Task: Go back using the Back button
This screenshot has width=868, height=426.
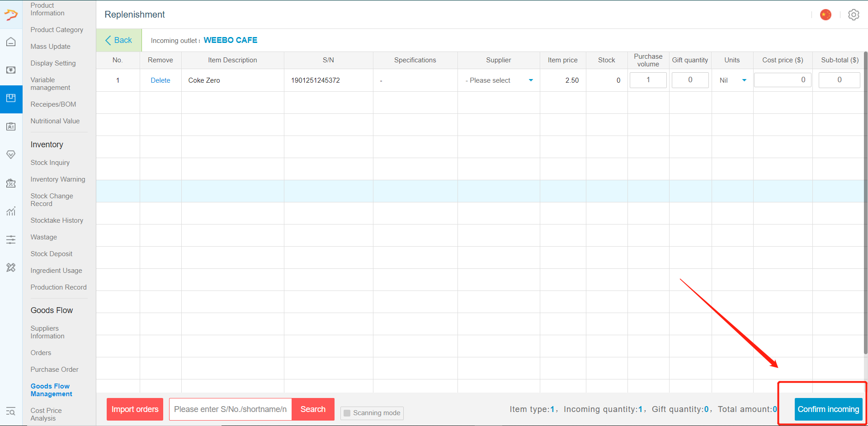Action: pyautogui.click(x=118, y=40)
